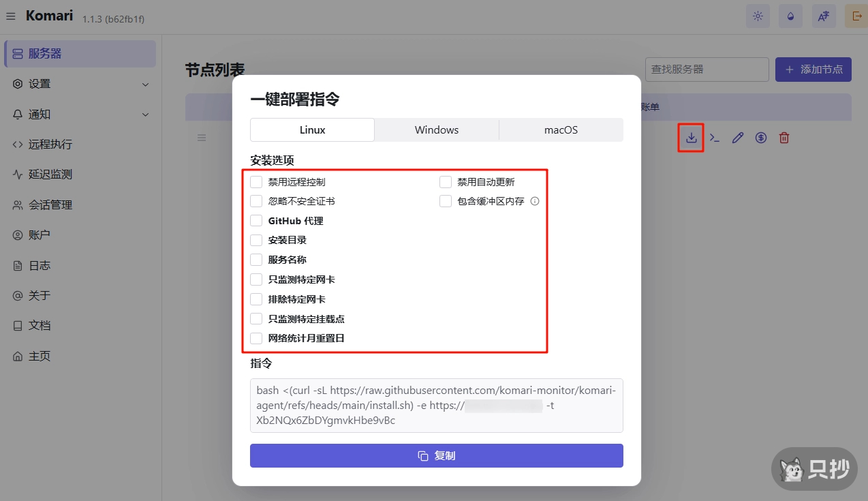Switch to the Windows tab
Image resolution: width=868 pixels, height=501 pixels.
[436, 130]
